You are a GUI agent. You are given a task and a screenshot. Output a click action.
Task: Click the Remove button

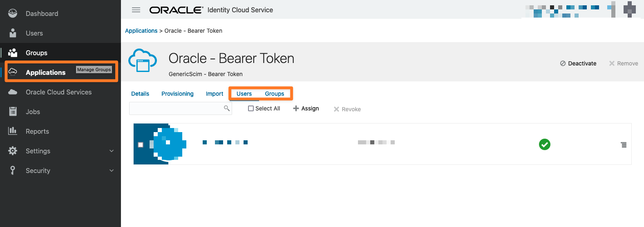[x=624, y=63]
